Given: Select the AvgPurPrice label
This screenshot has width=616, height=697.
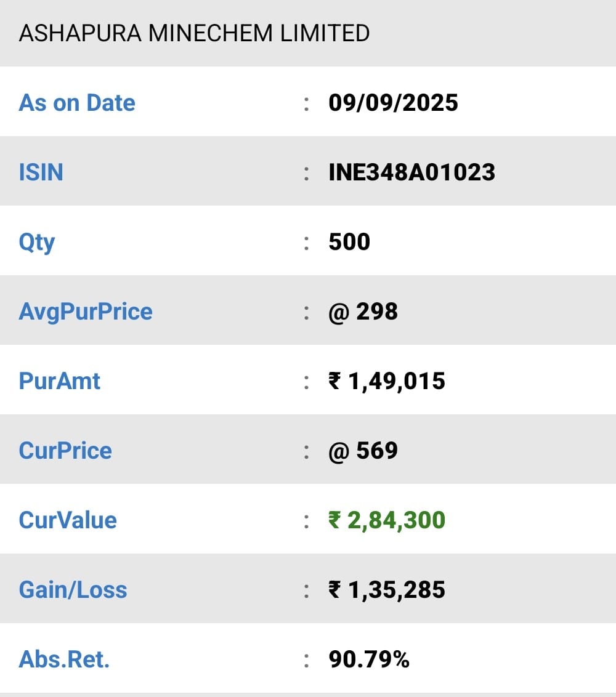Looking at the screenshot, I should click(x=86, y=311).
